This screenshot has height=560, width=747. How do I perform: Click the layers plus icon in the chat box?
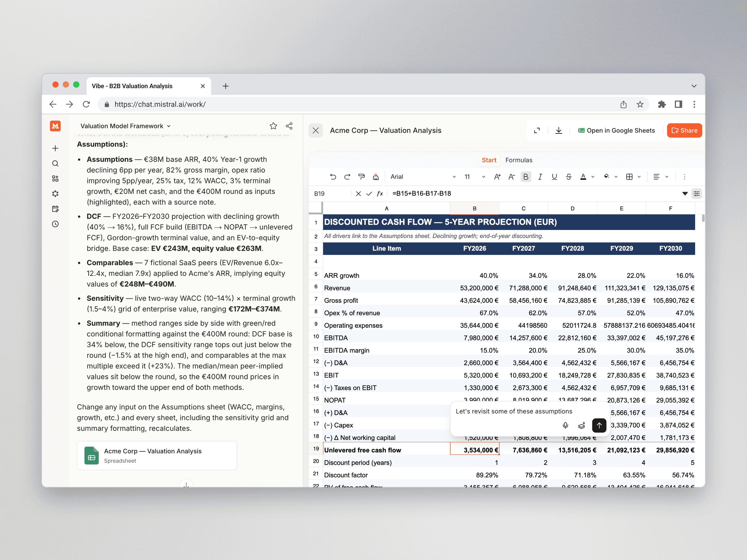point(582,425)
